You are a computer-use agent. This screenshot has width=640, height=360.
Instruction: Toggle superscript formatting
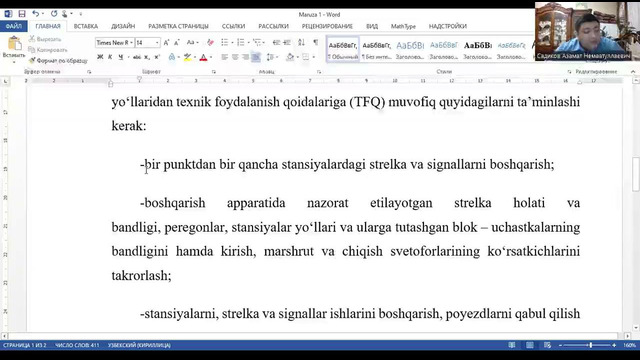[x=157, y=57]
